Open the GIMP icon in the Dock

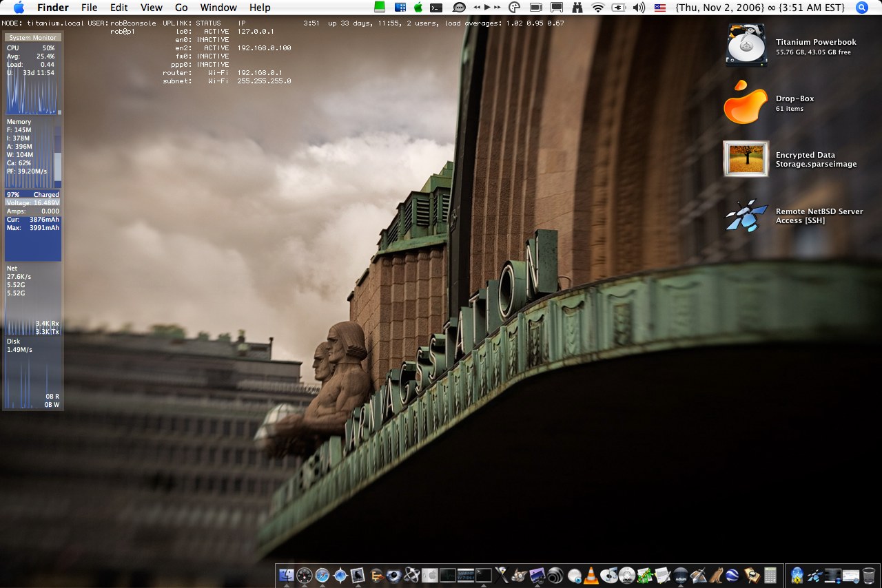point(519,575)
